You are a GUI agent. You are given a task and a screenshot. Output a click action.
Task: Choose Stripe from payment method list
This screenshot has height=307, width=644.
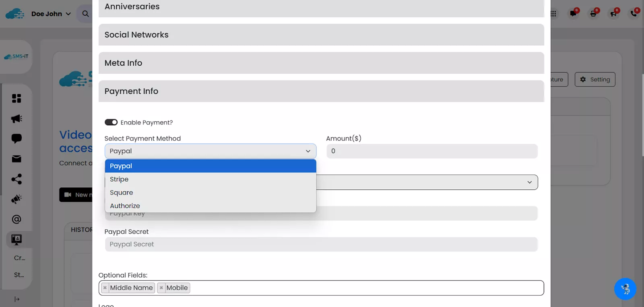click(x=119, y=179)
